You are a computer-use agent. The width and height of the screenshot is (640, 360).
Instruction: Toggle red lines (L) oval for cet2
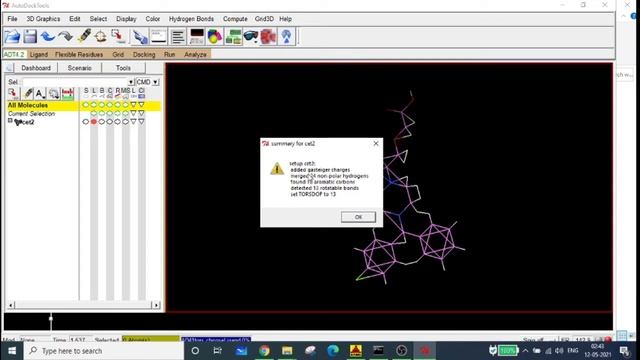pyautogui.click(x=94, y=122)
